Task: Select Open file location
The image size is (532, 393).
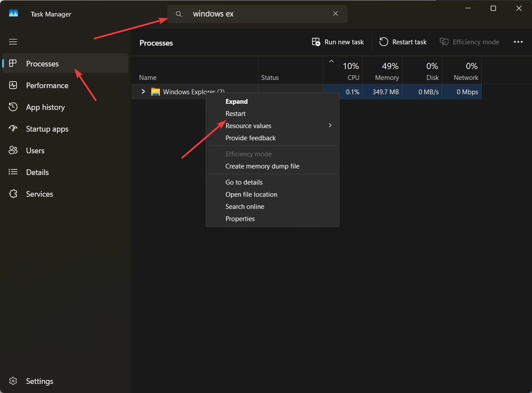Action: click(251, 194)
